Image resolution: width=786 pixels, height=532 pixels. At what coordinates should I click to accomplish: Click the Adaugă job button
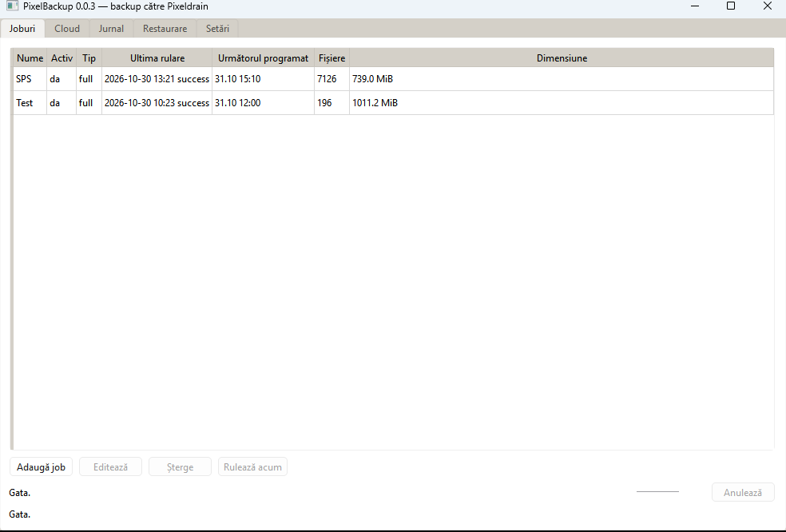pos(41,466)
